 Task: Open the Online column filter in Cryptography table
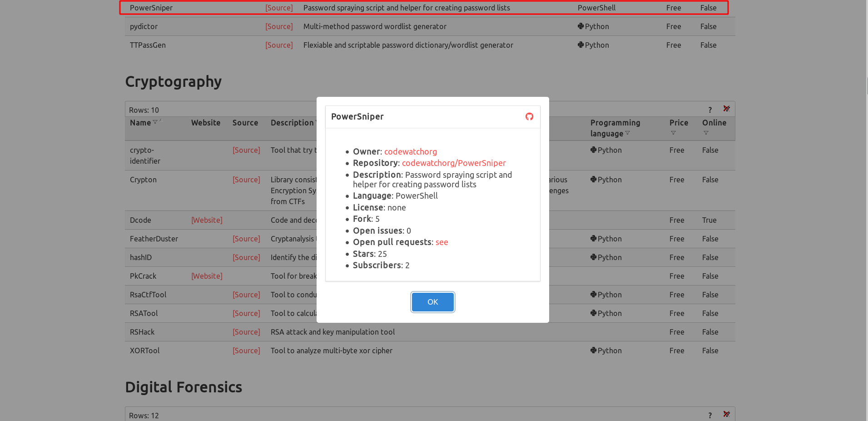point(706,133)
